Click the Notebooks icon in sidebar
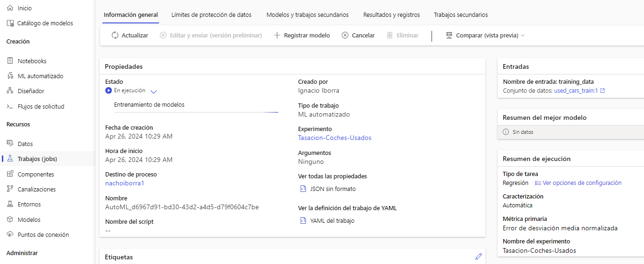 [10, 61]
